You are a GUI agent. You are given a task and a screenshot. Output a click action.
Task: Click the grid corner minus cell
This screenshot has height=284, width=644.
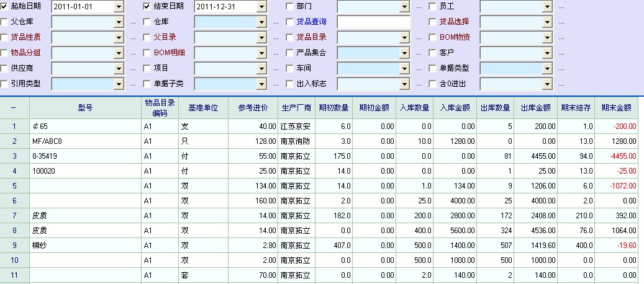(x=14, y=107)
